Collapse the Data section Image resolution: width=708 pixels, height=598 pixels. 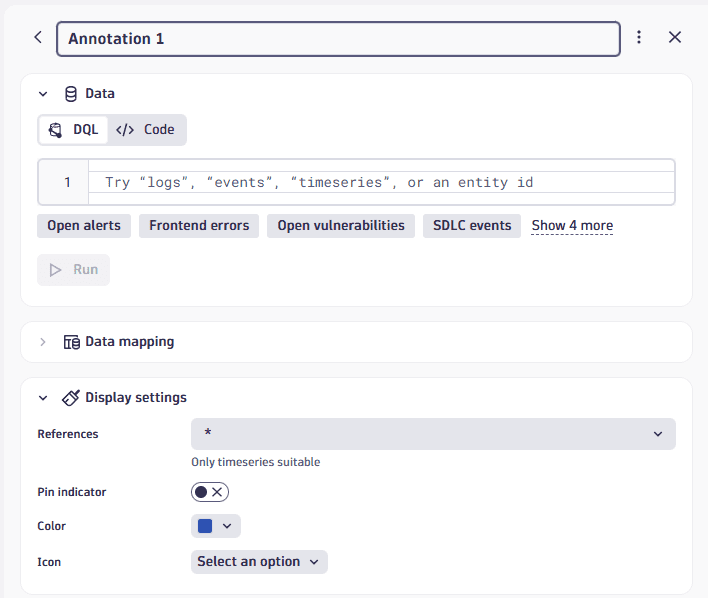tap(43, 94)
